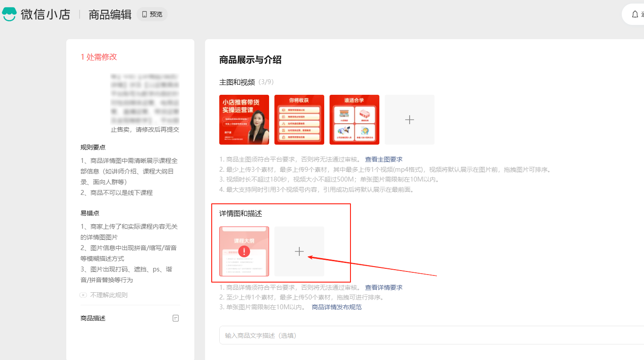Click the red warning icon on detail image
This screenshot has height=360, width=644.
[244, 251]
